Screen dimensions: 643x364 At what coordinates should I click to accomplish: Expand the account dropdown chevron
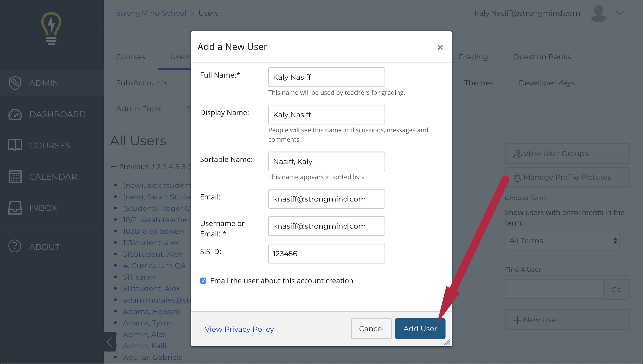pos(620,13)
